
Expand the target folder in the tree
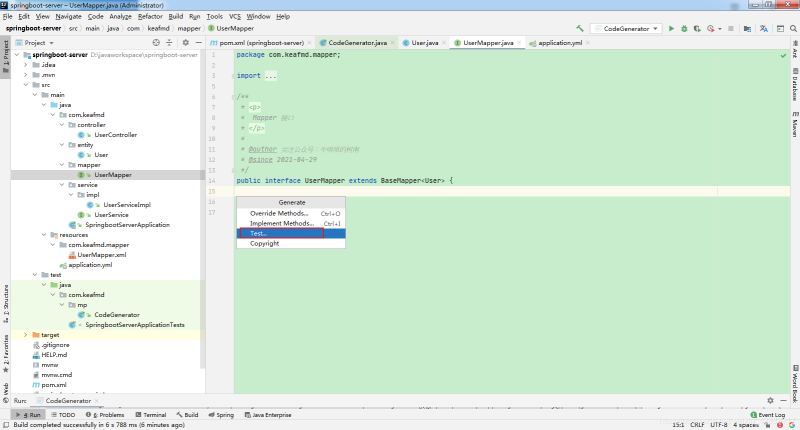[x=25, y=334]
